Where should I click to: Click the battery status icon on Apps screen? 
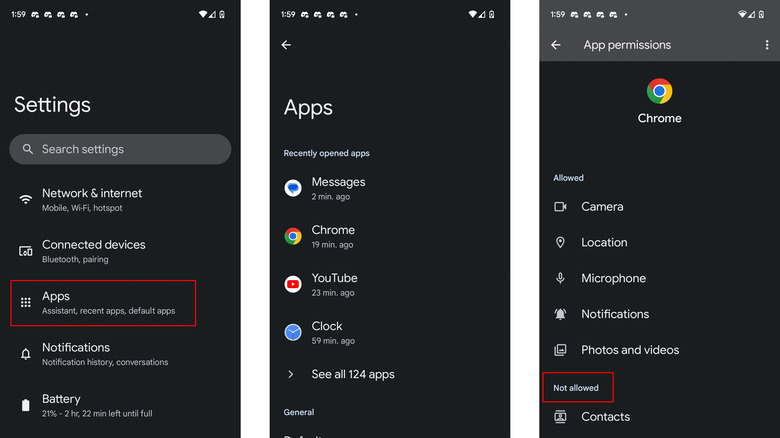point(491,14)
